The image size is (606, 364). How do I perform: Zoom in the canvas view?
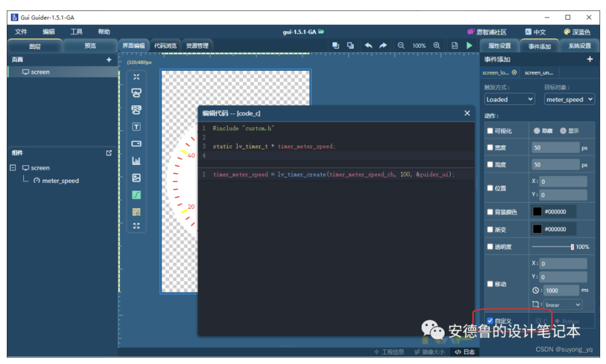click(x=437, y=46)
